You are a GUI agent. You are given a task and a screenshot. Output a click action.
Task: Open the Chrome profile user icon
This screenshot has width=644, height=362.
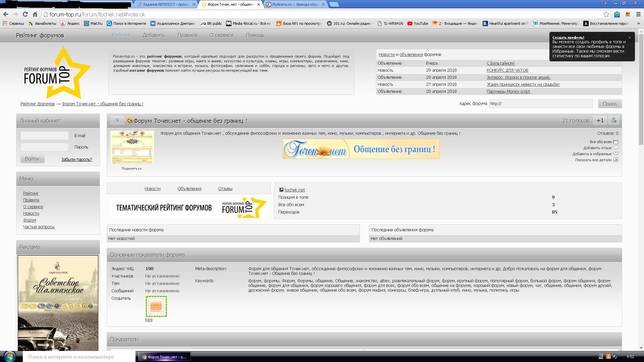(605, 3)
